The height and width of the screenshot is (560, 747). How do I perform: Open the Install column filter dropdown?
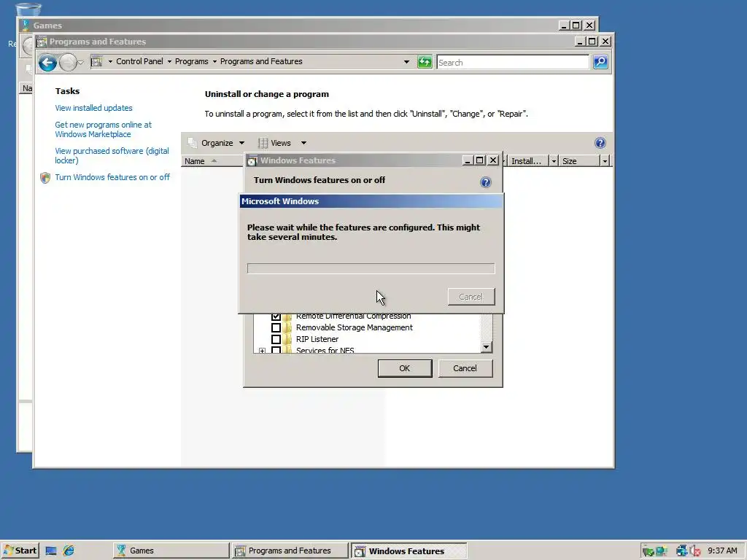click(554, 161)
